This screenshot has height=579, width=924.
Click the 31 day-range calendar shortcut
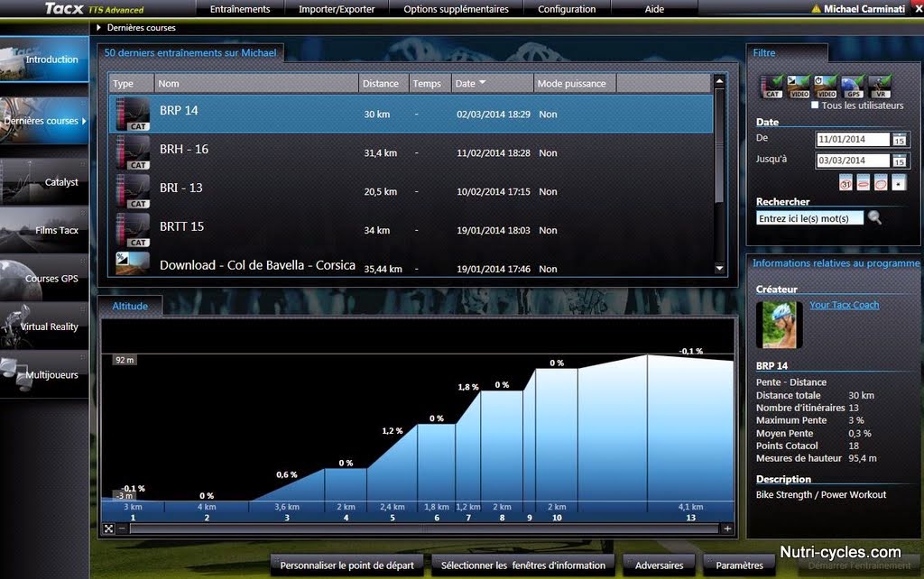[x=845, y=182]
